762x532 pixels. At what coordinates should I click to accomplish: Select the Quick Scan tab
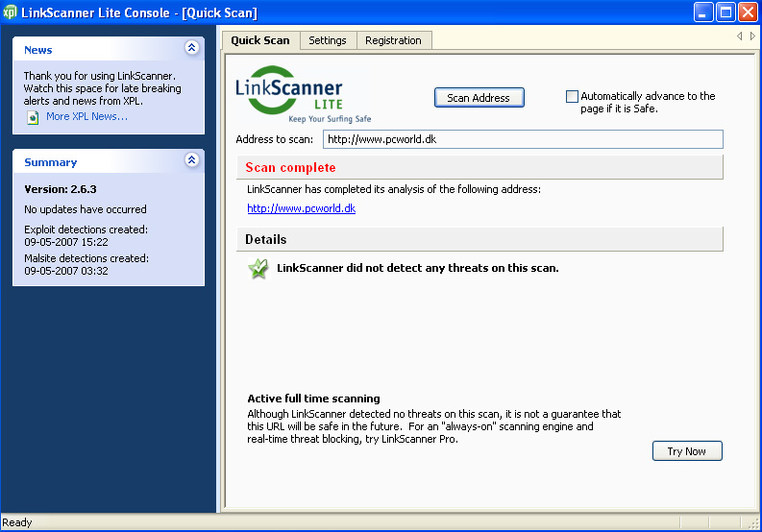[x=260, y=40]
